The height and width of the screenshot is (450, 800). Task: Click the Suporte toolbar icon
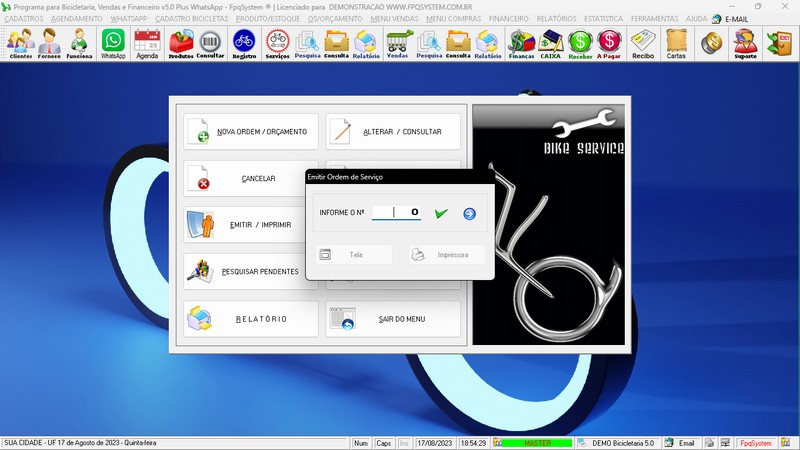(x=745, y=44)
